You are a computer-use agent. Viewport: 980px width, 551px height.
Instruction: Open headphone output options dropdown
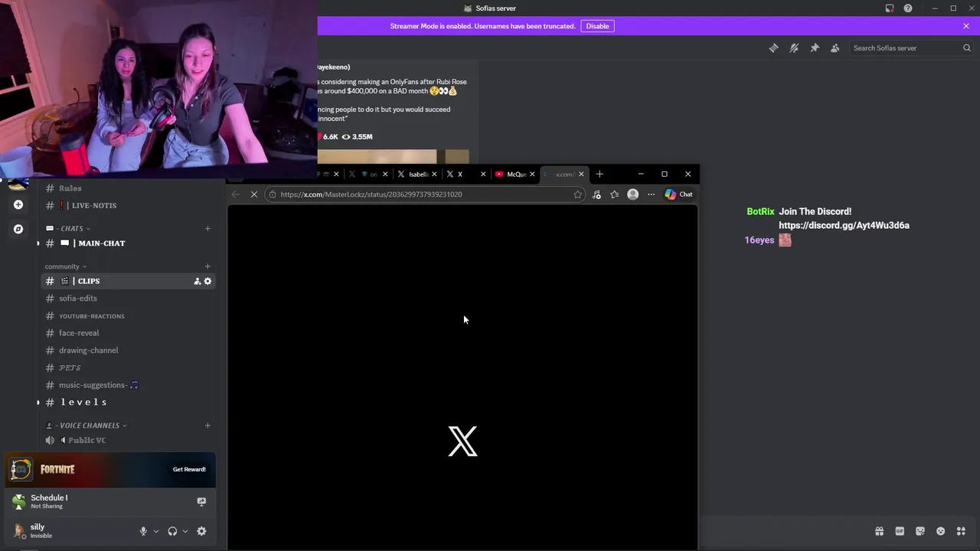[x=185, y=531]
